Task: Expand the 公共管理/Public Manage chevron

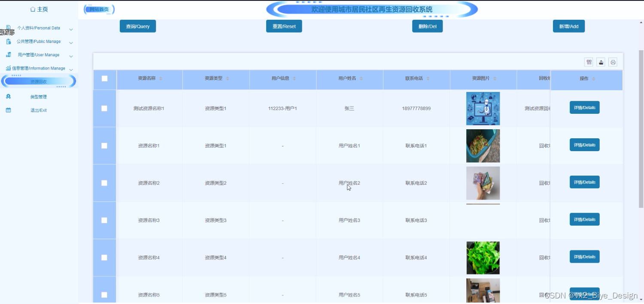Action: click(71, 43)
